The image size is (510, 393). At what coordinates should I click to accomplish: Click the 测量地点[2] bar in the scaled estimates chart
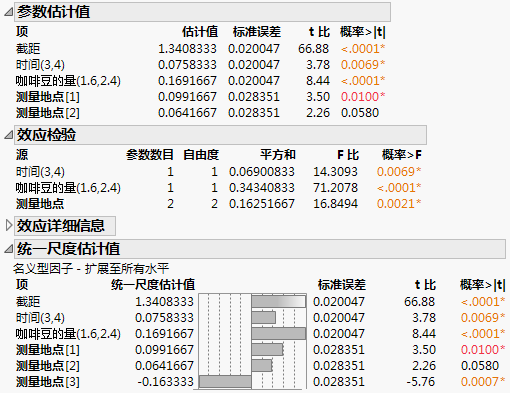[262, 366]
